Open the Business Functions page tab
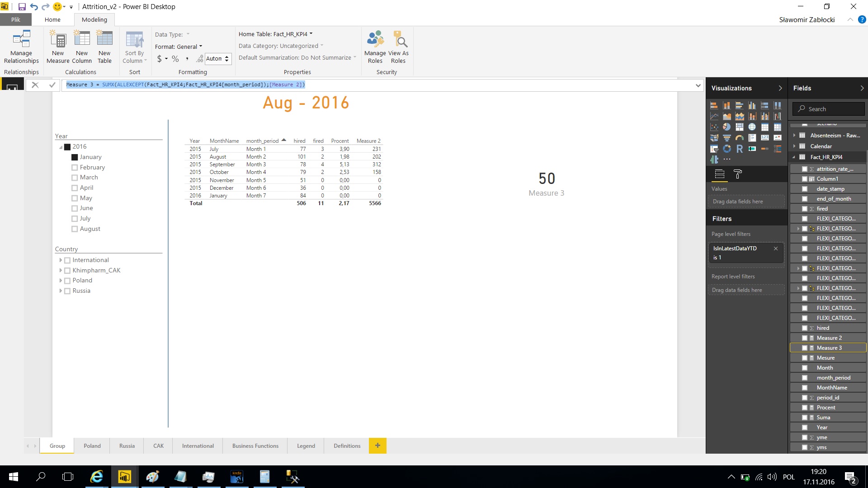This screenshot has height=488, width=868. 255,446
